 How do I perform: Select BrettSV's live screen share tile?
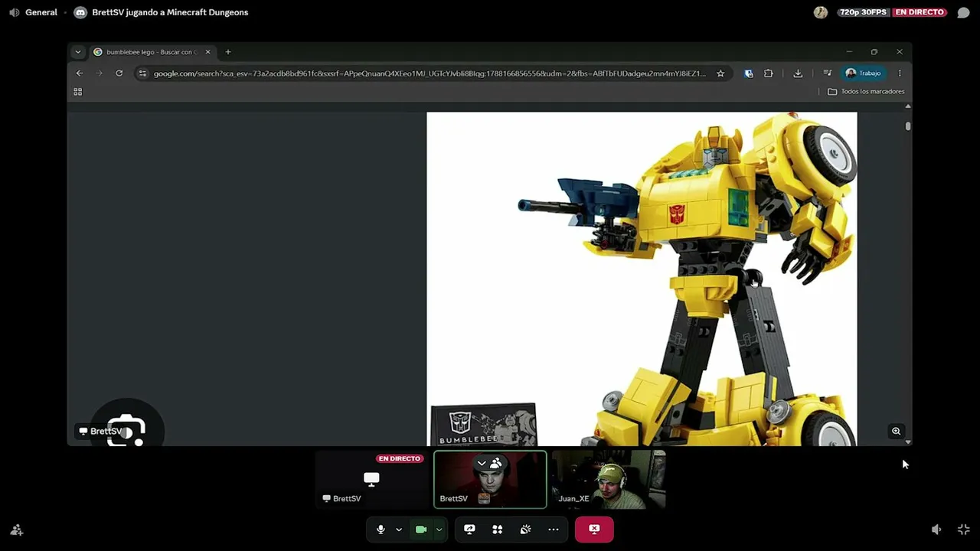pos(372,480)
